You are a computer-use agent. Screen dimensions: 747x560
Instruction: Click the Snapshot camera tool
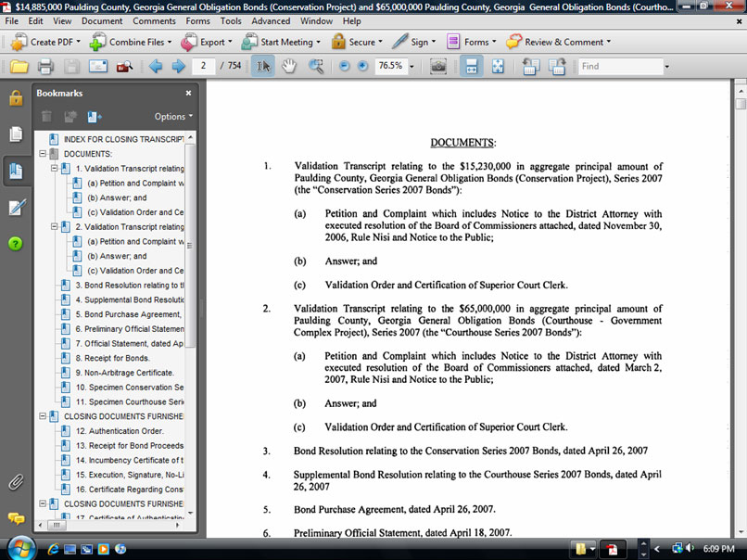(438, 67)
